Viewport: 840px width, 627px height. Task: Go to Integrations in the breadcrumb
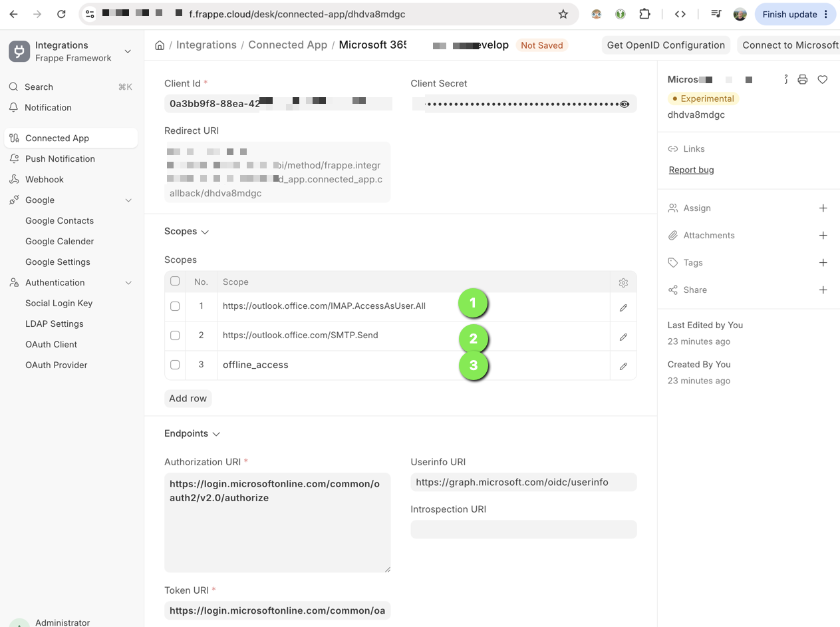(x=206, y=45)
